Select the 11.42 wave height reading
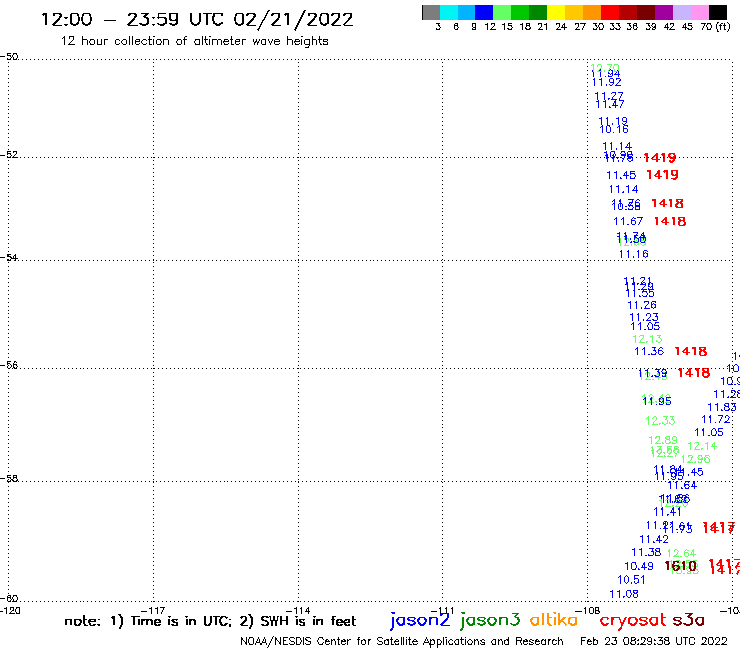740x650 pixels. (654, 539)
